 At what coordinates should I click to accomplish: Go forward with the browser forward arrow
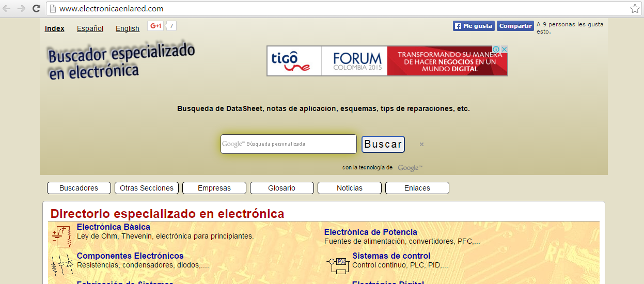point(21,8)
